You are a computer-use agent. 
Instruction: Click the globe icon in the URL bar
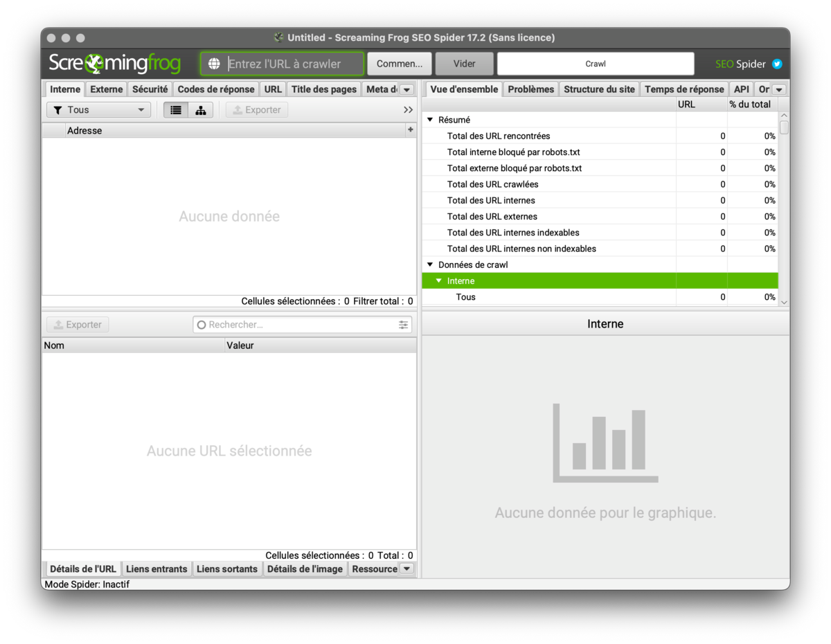point(214,64)
